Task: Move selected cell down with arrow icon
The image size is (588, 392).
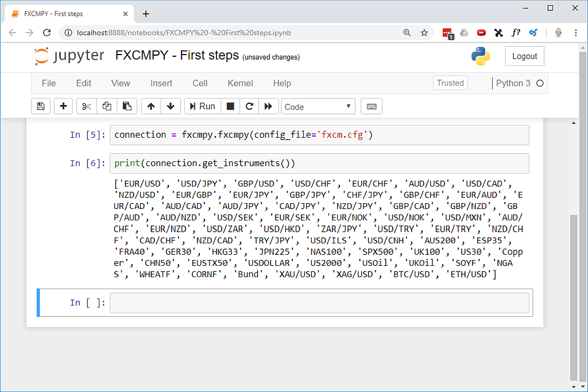Action: (x=171, y=106)
